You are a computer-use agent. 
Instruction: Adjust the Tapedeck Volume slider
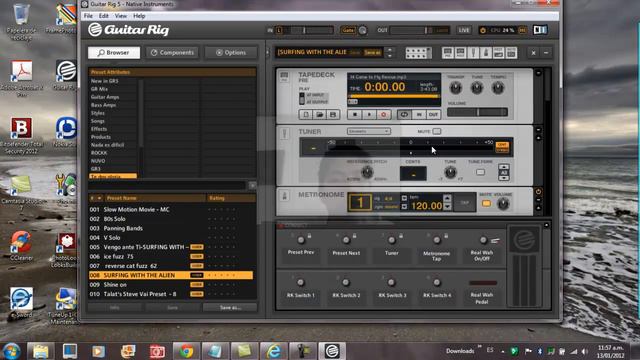click(x=477, y=112)
